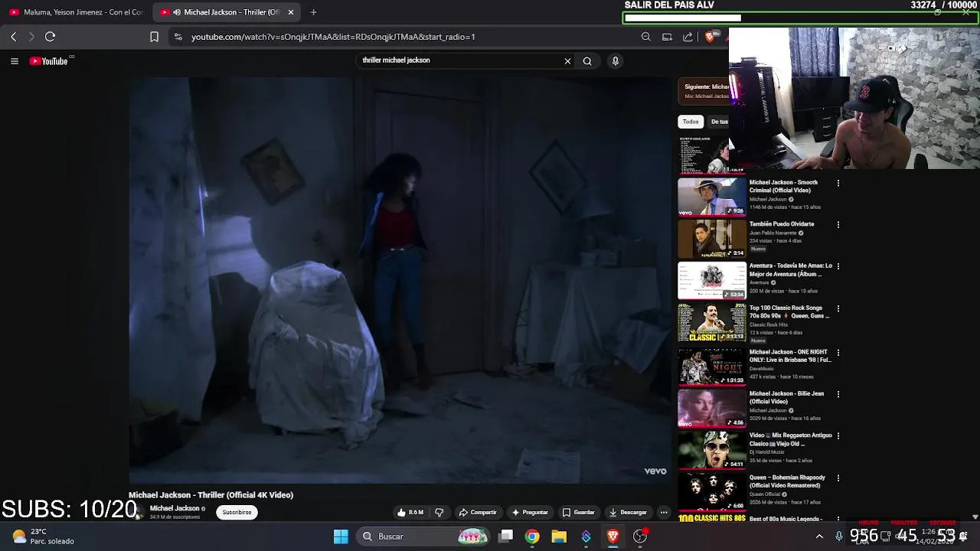Open site settings icon beside URL
Screen dimensions: 980x551
pyautogui.click(x=178, y=37)
